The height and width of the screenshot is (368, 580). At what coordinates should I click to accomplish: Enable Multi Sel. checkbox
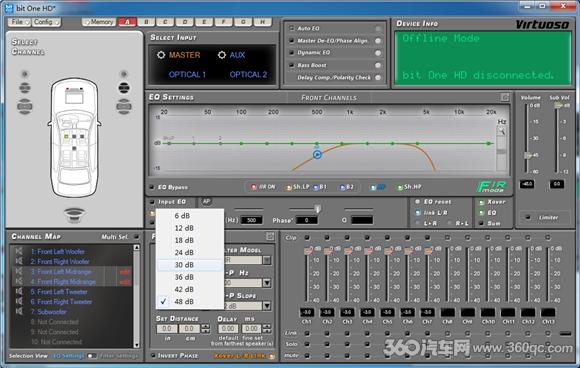click(136, 237)
